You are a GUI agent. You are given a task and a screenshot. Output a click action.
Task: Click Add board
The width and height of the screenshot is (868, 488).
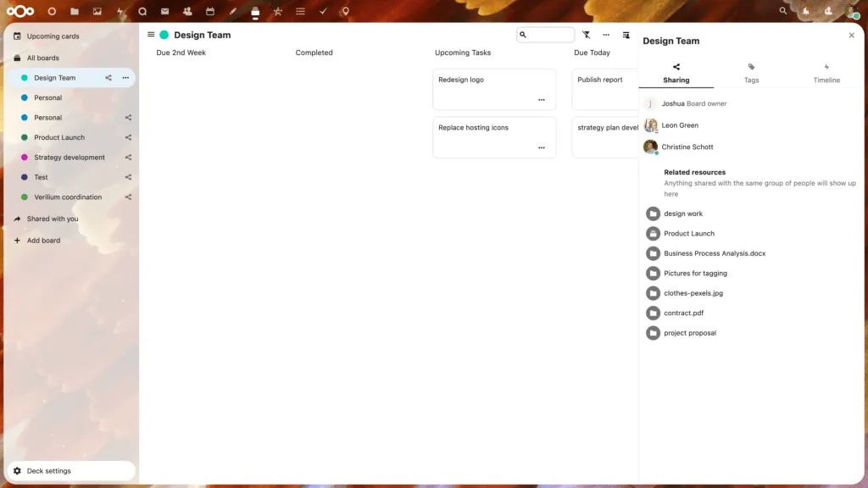72,240
